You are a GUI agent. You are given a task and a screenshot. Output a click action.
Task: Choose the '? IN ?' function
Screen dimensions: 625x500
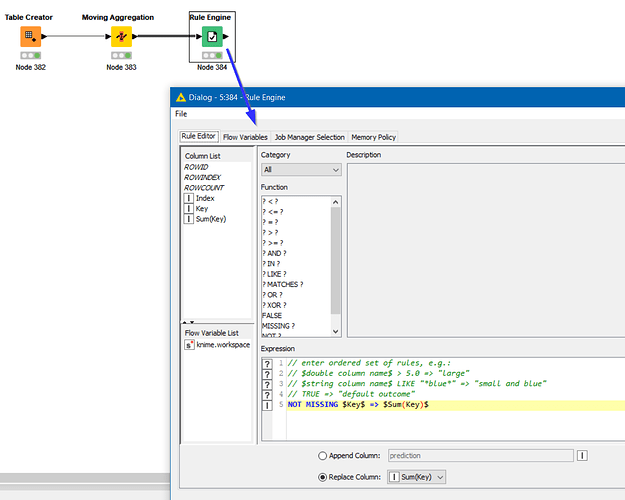(x=271, y=264)
